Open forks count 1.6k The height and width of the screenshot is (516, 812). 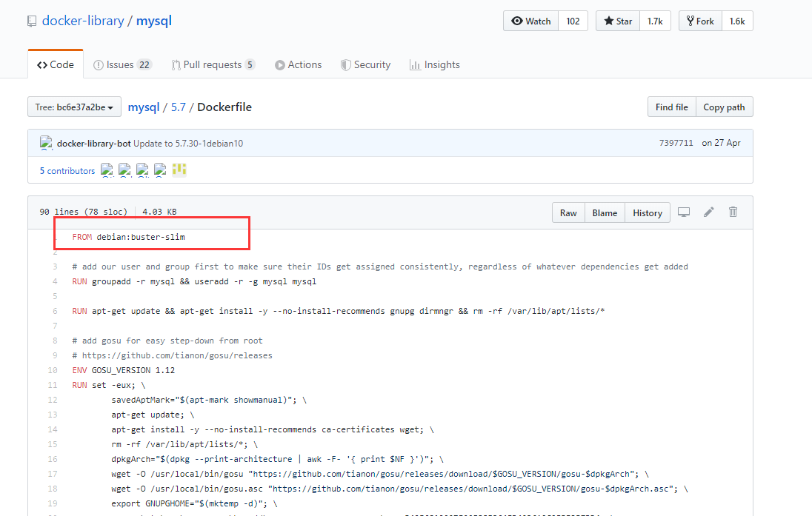pos(737,21)
